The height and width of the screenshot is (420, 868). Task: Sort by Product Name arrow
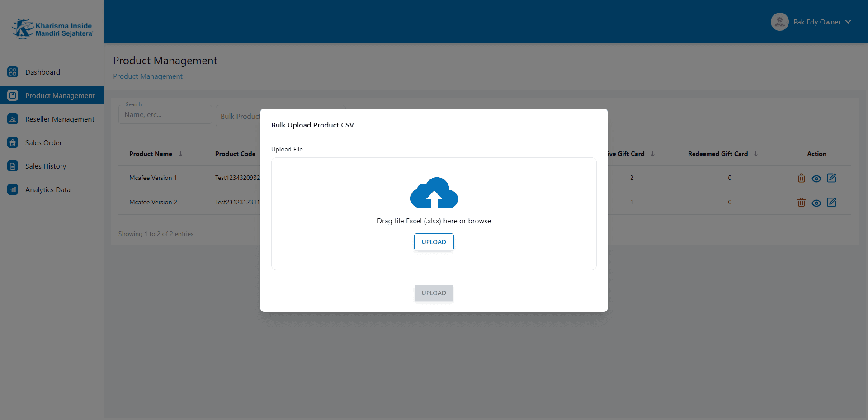tap(180, 154)
